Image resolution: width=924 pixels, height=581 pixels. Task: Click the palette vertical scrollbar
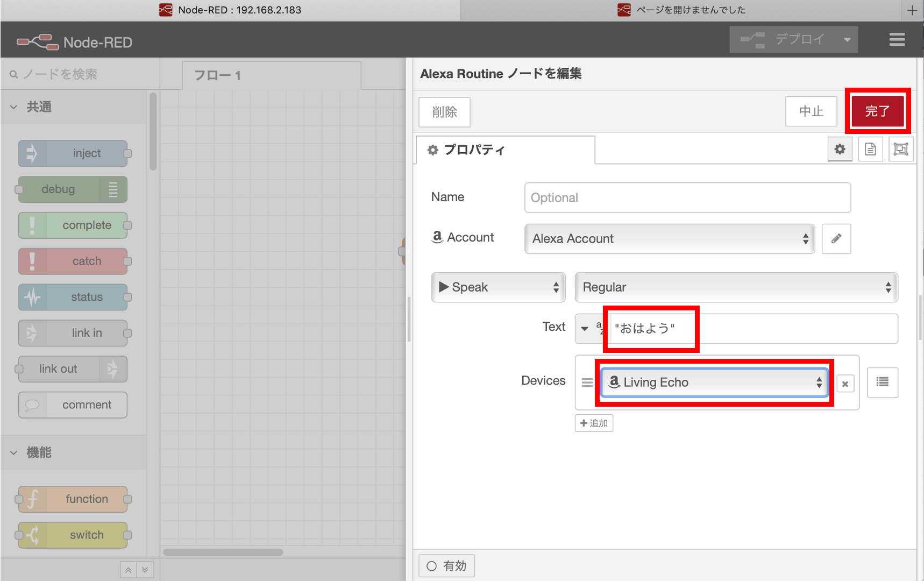pyautogui.click(x=153, y=132)
